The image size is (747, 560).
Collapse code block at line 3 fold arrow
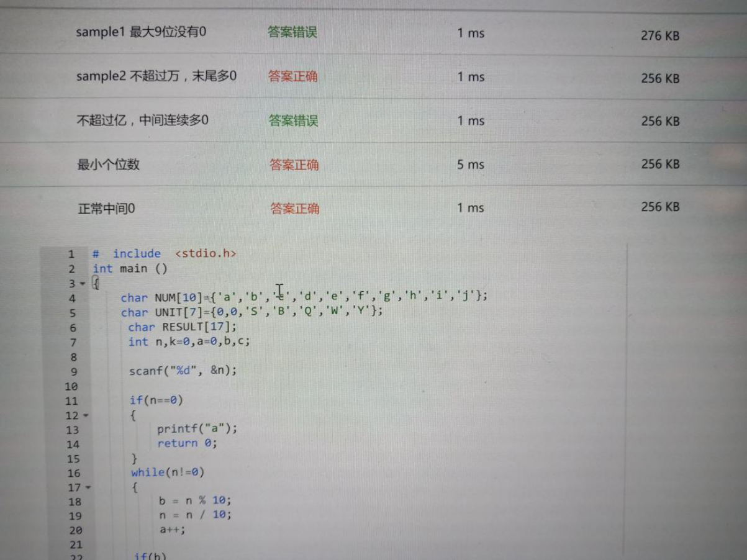[83, 284]
